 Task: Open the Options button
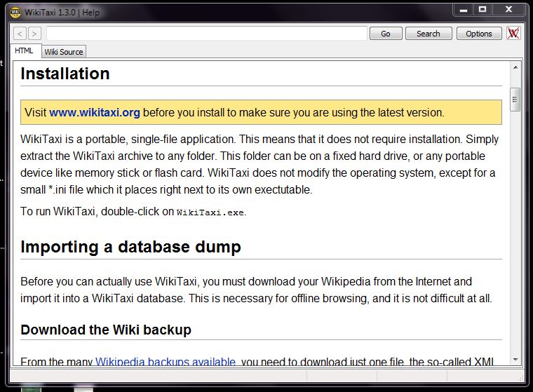coord(479,34)
